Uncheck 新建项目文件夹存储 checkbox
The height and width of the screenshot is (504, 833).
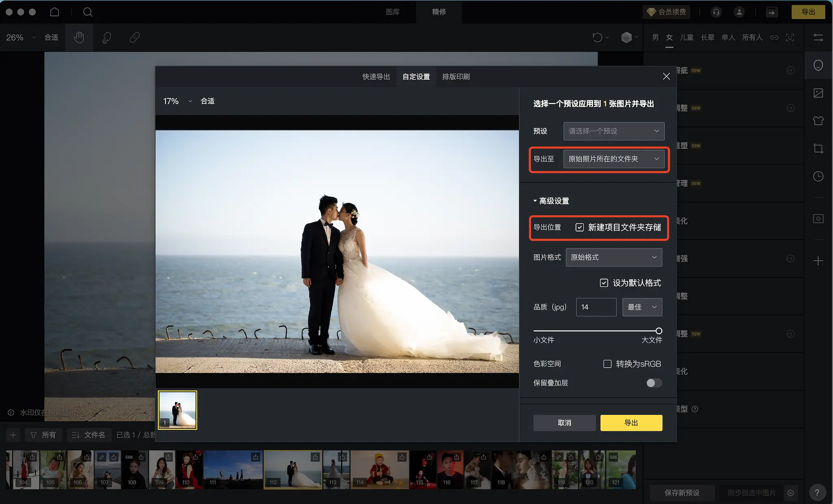point(580,227)
